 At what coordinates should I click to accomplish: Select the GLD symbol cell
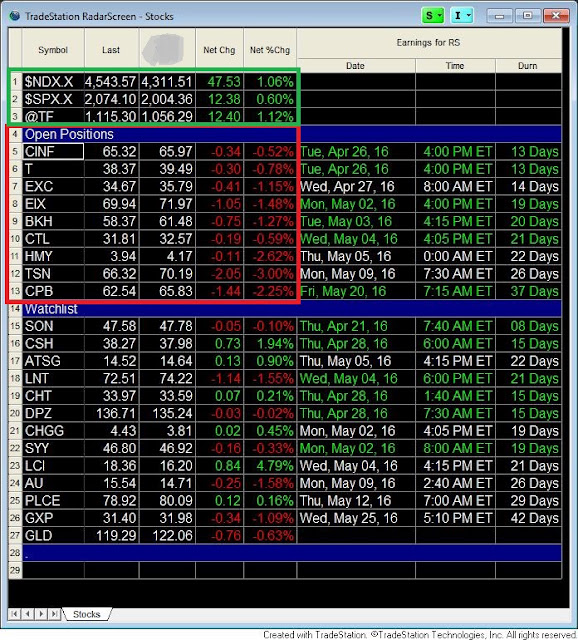click(53, 536)
